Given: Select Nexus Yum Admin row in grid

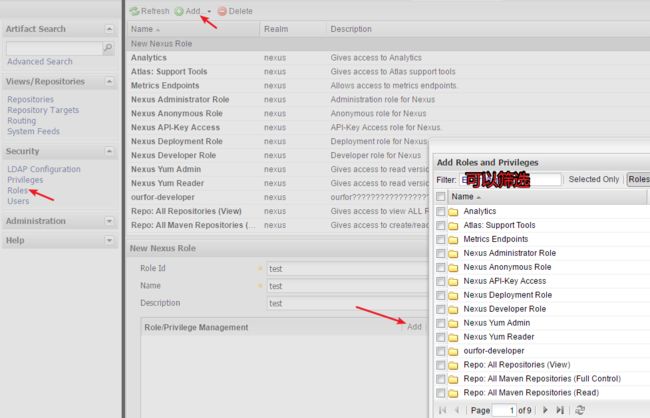Looking at the screenshot, I should [278, 169].
